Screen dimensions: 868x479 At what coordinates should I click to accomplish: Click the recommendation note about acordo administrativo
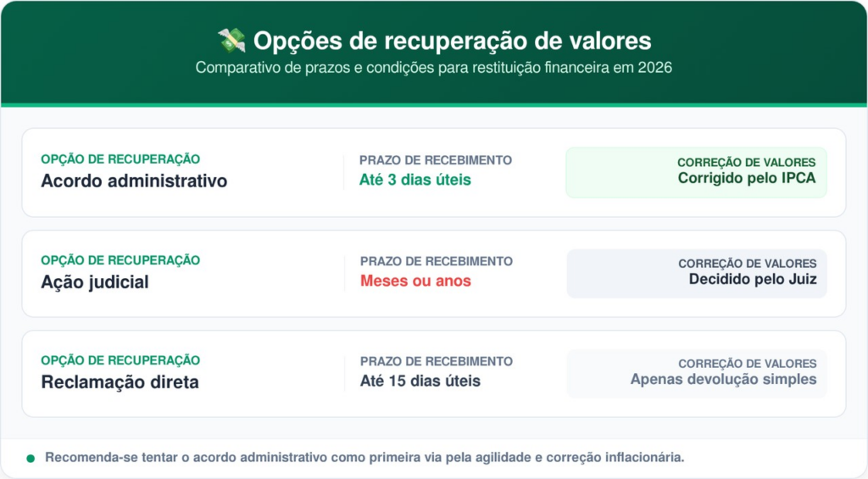coord(364,458)
